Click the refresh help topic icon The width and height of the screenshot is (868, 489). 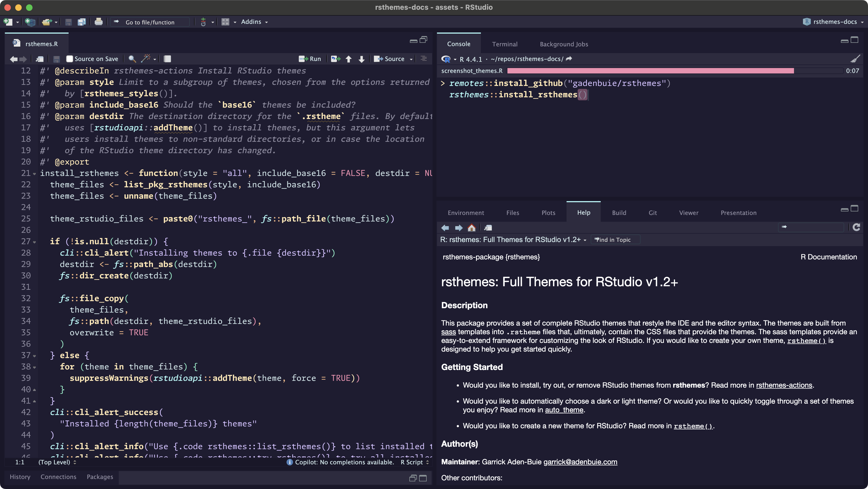point(856,227)
